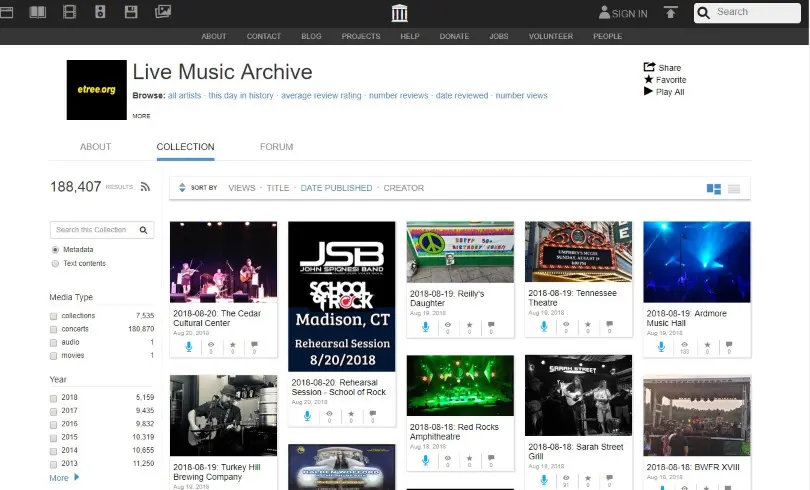Click the Share icon
This screenshot has height=490, width=810.
(649, 67)
